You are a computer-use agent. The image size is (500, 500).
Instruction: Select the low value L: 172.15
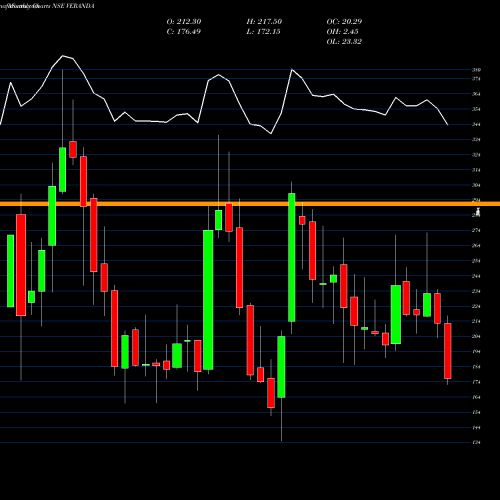(x=263, y=32)
